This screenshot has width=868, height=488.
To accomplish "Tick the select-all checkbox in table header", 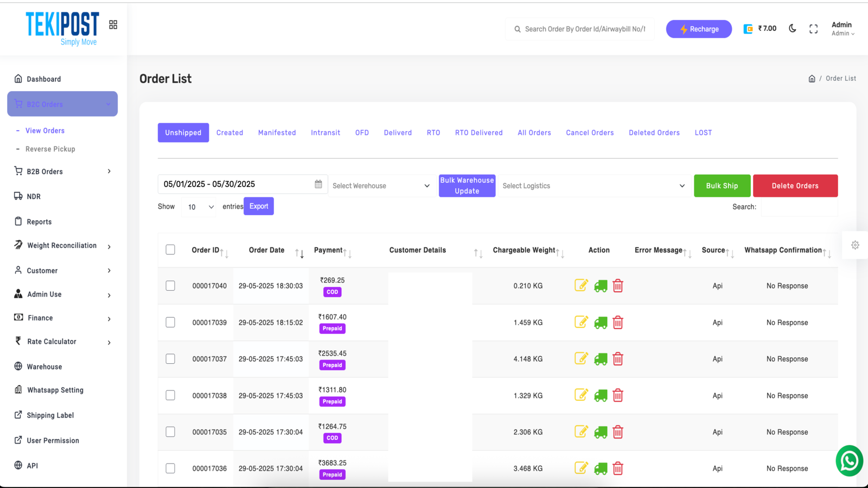I will (170, 249).
